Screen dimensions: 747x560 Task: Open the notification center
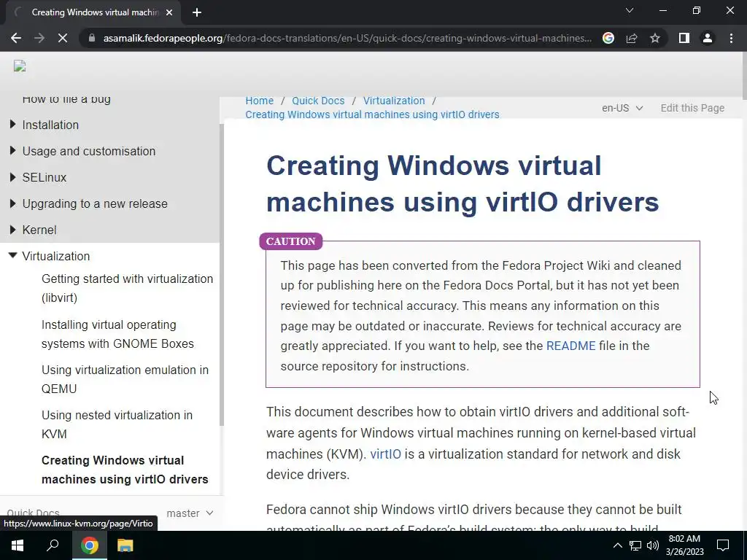pos(723,545)
